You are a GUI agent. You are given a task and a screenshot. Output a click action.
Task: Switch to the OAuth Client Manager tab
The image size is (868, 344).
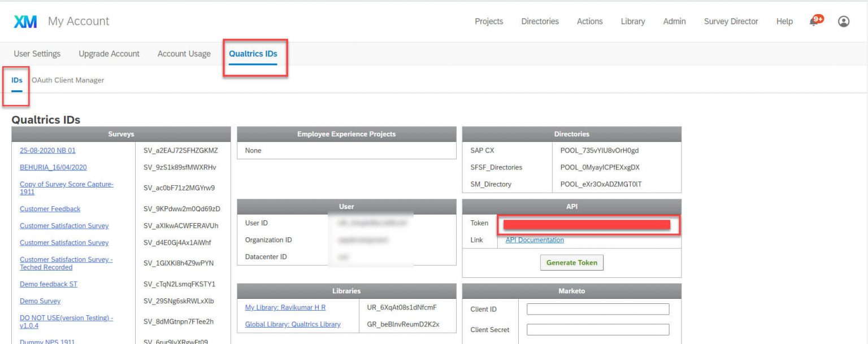(x=68, y=80)
